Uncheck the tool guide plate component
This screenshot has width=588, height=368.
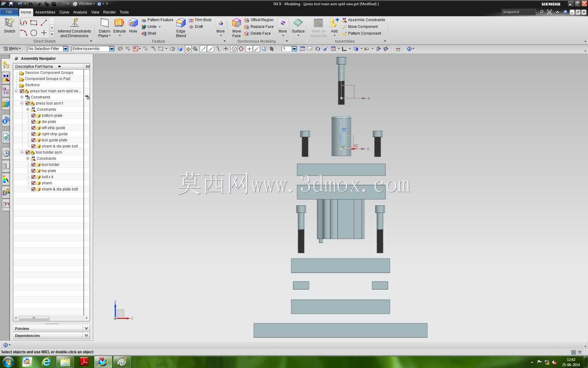[x=33, y=140]
